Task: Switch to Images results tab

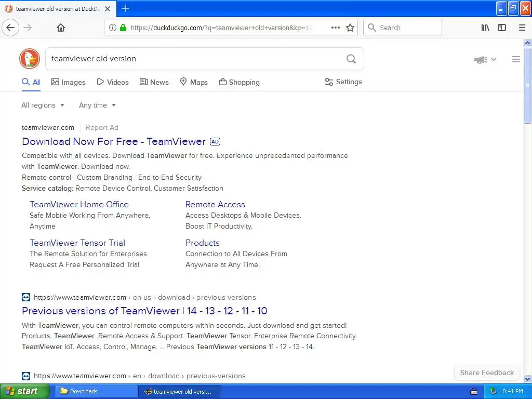Action: coord(68,82)
